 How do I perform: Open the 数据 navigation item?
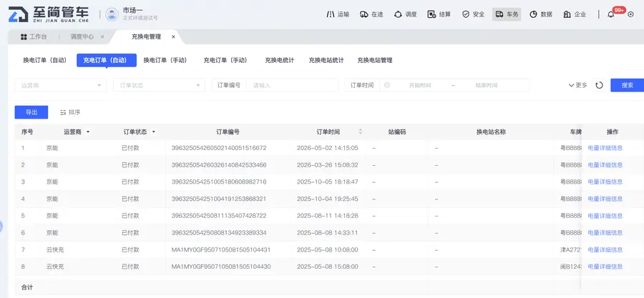tap(540, 14)
